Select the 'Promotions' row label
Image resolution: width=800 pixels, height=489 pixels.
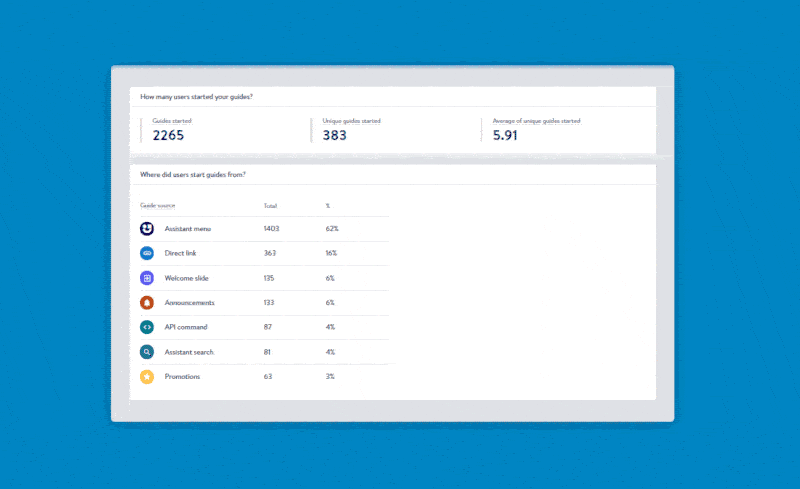pyautogui.click(x=182, y=377)
